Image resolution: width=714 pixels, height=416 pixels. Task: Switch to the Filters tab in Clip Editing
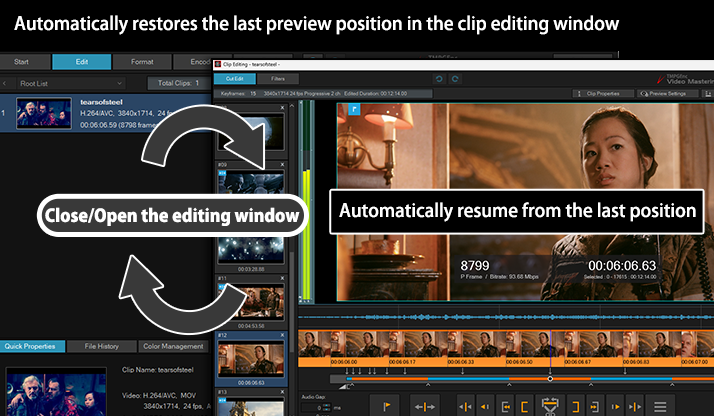pyautogui.click(x=278, y=79)
